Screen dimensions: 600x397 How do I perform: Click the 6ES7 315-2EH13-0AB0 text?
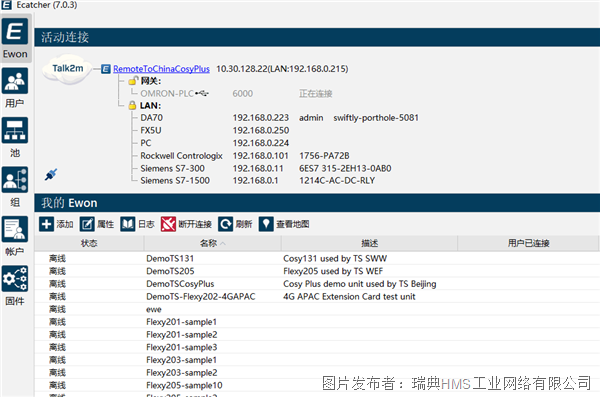tap(345, 168)
